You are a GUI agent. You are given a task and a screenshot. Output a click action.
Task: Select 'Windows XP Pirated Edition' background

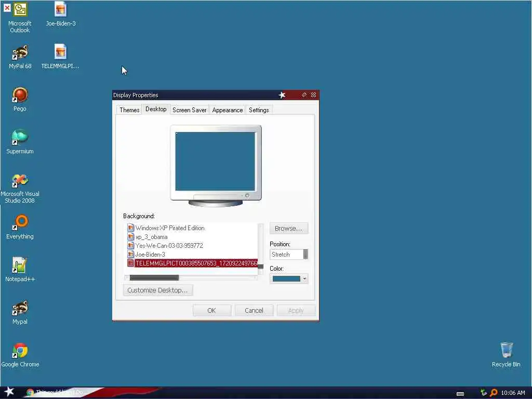[170, 228]
